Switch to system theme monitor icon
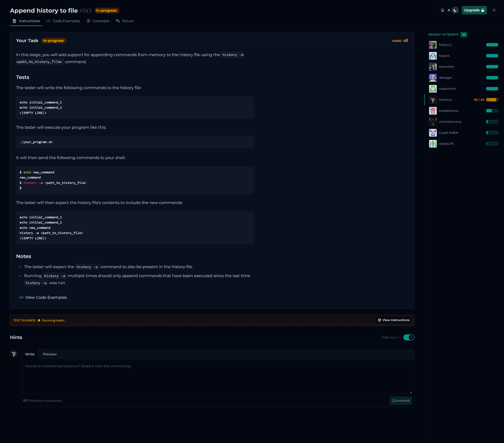 [442, 10]
